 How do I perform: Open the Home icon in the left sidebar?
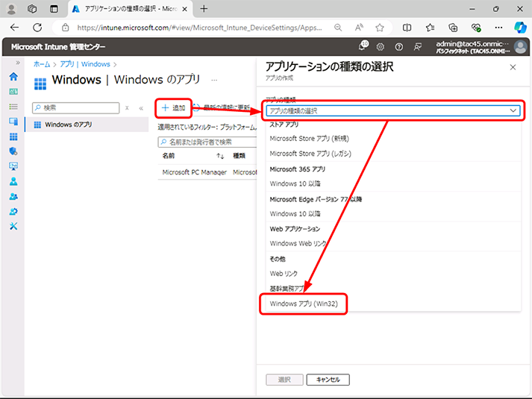(x=13, y=77)
